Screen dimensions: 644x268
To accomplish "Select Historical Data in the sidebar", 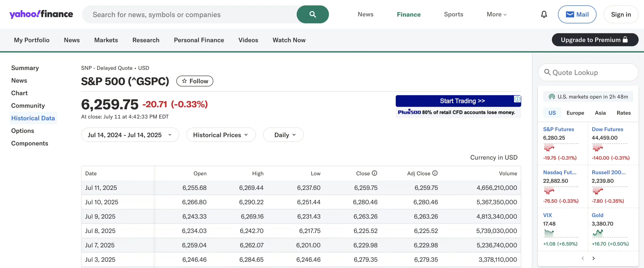I will (33, 118).
